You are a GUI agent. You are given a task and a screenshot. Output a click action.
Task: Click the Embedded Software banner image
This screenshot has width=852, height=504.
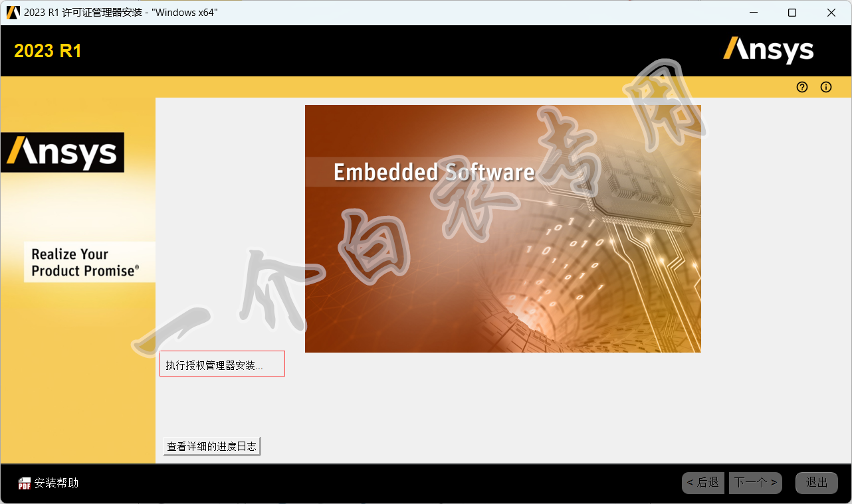[x=503, y=228]
